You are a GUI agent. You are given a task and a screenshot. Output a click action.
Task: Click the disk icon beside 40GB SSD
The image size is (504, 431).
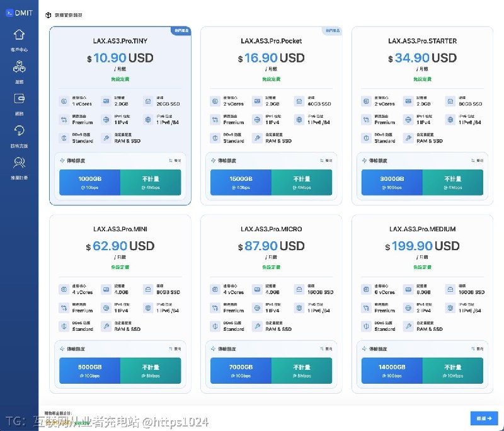click(x=299, y=101)
